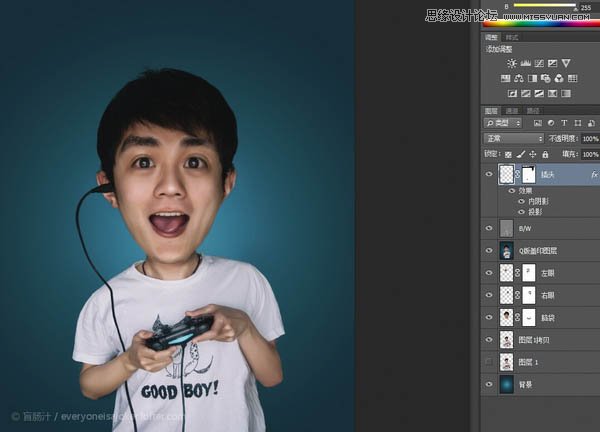The image size is (600, 432).
Task: Hide the 右眼 layer
Action: tap(489, 295)
